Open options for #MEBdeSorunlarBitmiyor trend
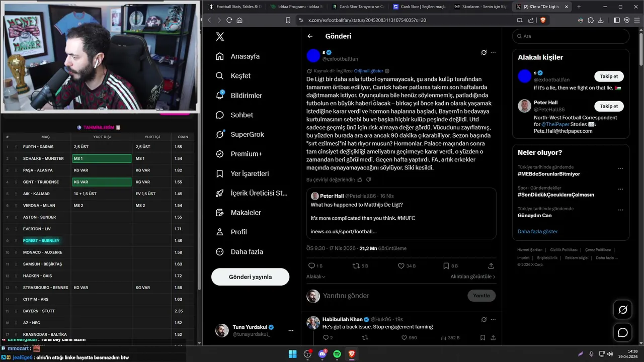The image size is (644, 362). pyautogui.click(x=620, y=169)
